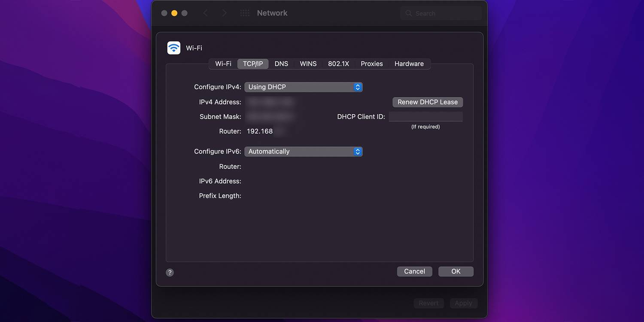Open the Configure IPv6 dropdown
This screenshot has height=322, width=644.
(x=304, y=152)
